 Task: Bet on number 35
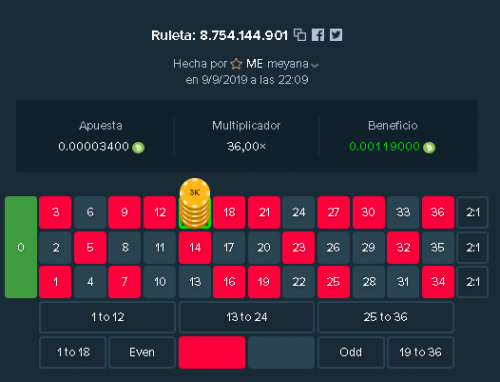coord(438,248)
